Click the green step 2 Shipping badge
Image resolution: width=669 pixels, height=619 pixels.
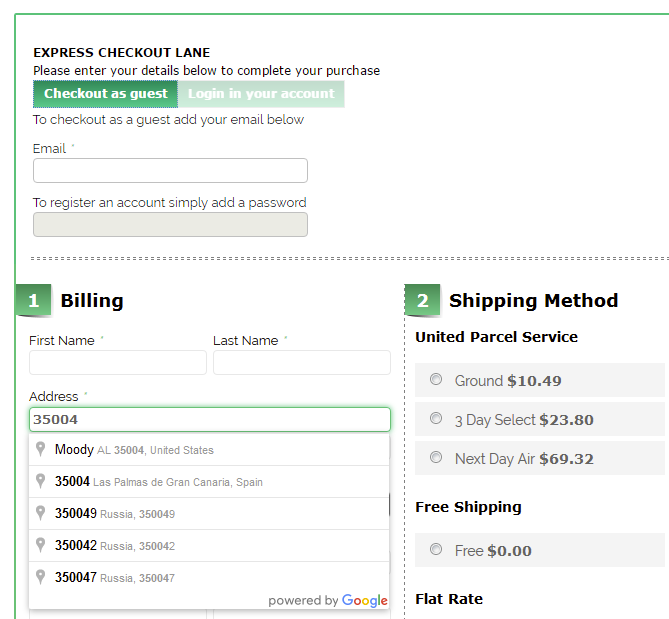422,300
